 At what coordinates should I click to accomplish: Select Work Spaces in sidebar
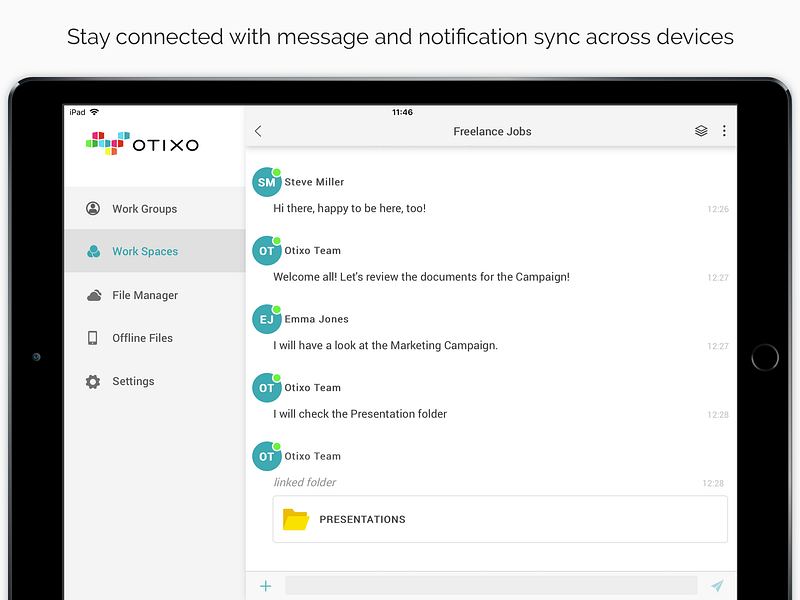(155, 251)
